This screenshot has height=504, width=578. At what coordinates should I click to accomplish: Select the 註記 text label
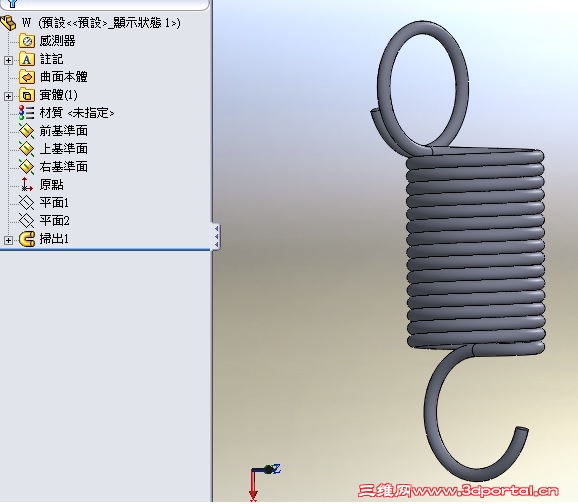pos(52,59)
